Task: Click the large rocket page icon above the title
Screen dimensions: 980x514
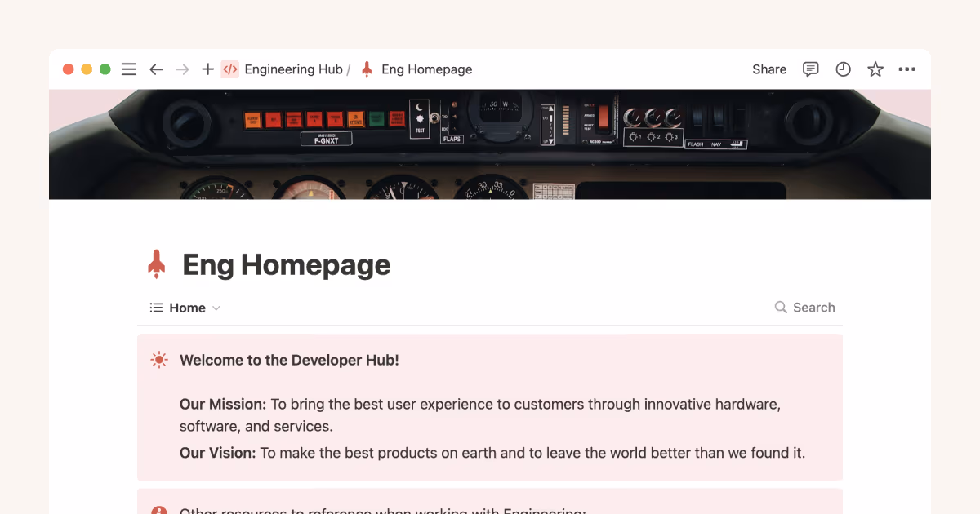Action: (156, 263)
